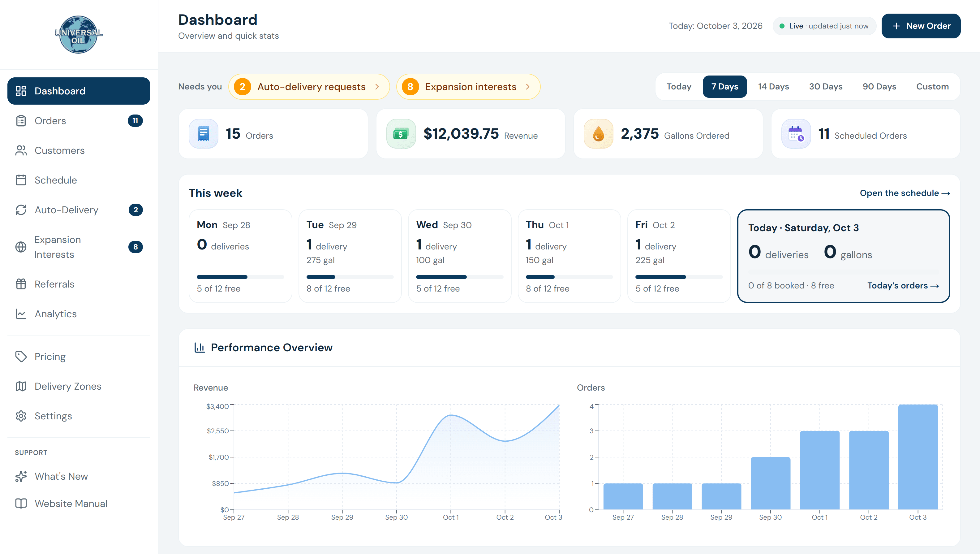Viewport: 980px width, 554px height.
Task: Open Schedule from the sidebar
Action: pos(79,180)
